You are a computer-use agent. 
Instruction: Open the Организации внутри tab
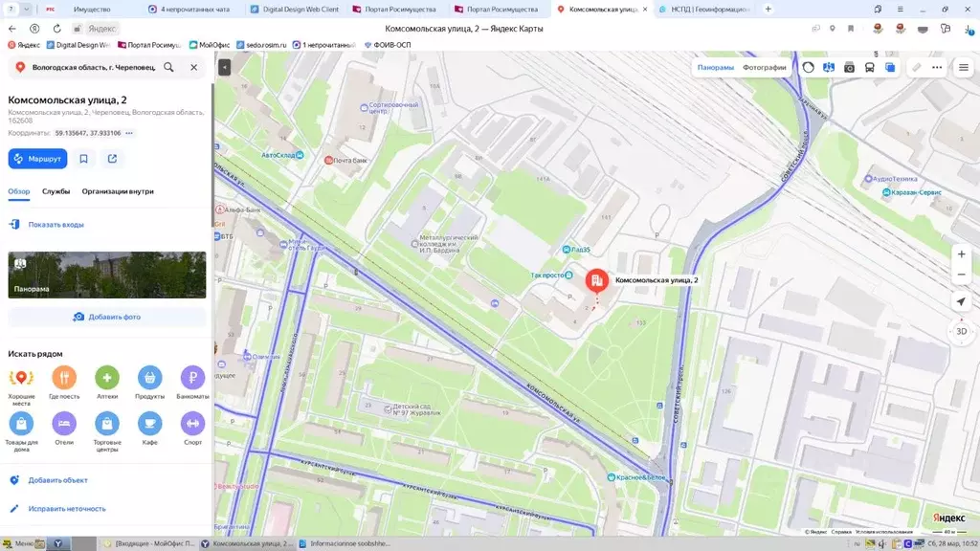click(118, 191)
